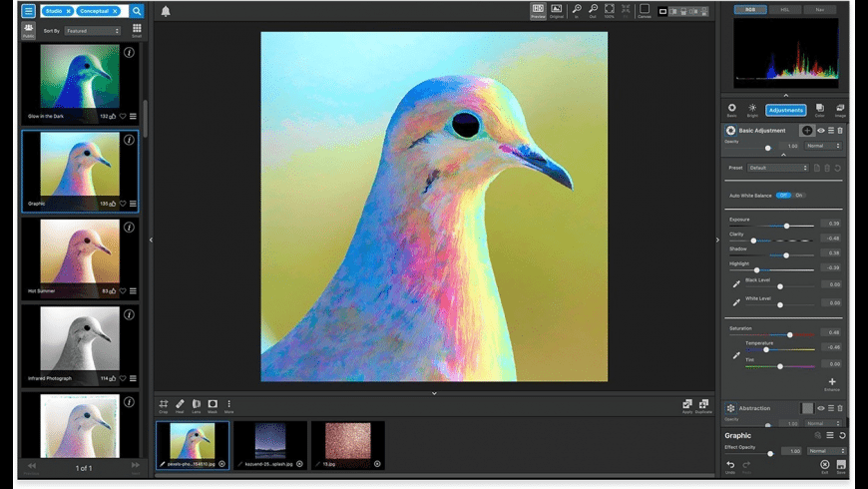The height and width of the screenshot is (489, 868).
Task: Show info for Glow in the Dark preset
Action: [129, 53]
